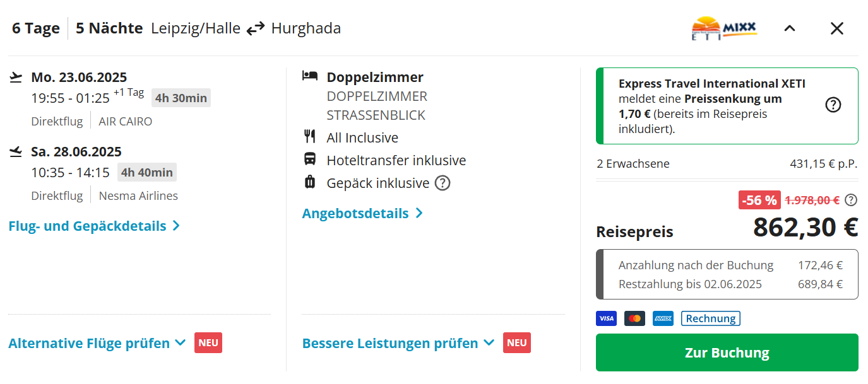Click the outbound flight departure plane icon
868x384 pixels.
coord(16,78)
